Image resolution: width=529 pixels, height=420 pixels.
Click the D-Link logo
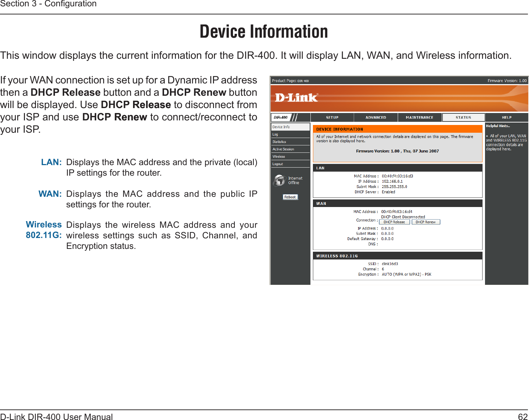296,98
